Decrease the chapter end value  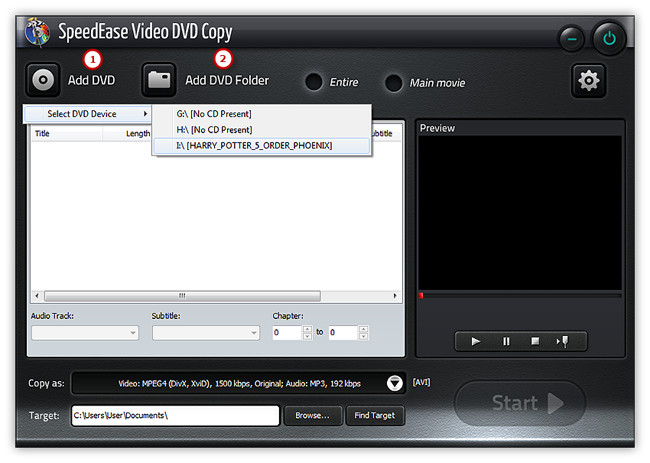(x=363, y=336)
